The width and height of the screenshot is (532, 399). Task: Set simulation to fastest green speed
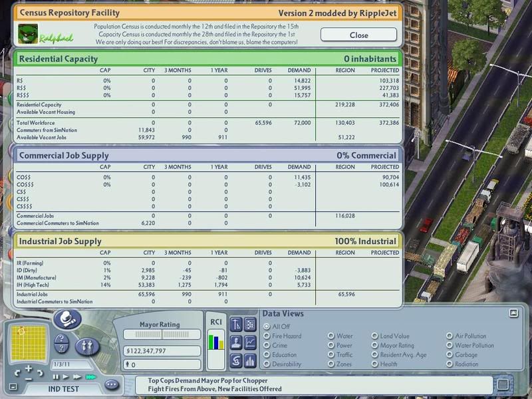coord(90,377)
